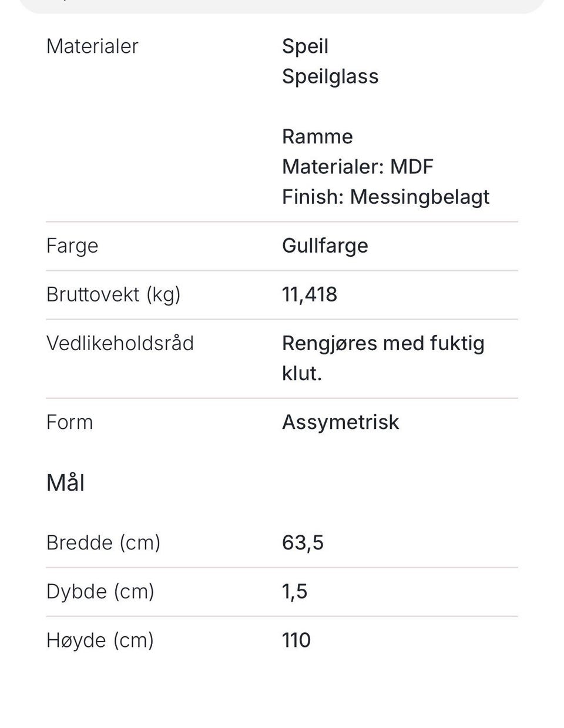Select the Speilglass material text
The image size is (564, 728).
[330, 76]
